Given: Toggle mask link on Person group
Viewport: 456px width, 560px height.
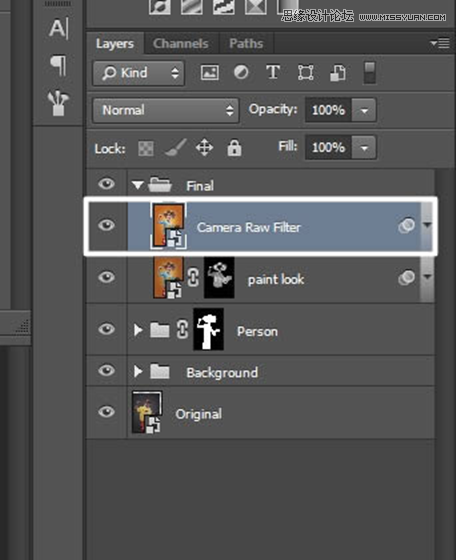Looking at the screenshot, I should click(182, 329).
